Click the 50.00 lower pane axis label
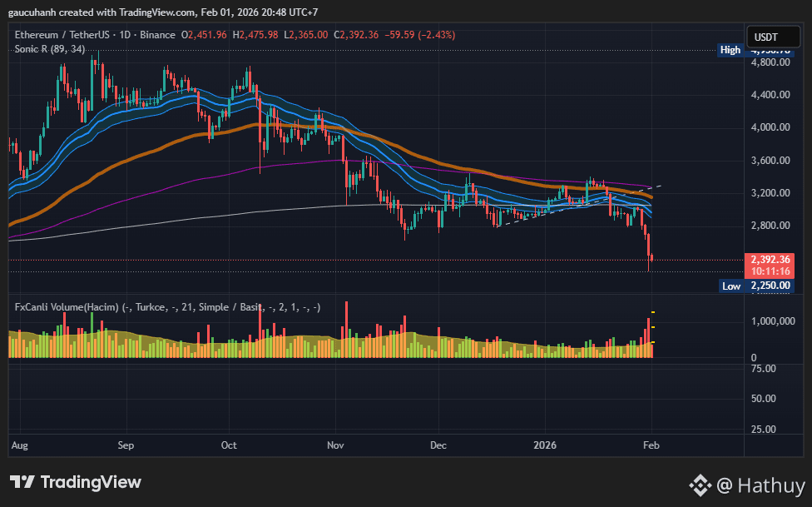Image resolution: width=812 pixels, height=507 pixels. 763,399
